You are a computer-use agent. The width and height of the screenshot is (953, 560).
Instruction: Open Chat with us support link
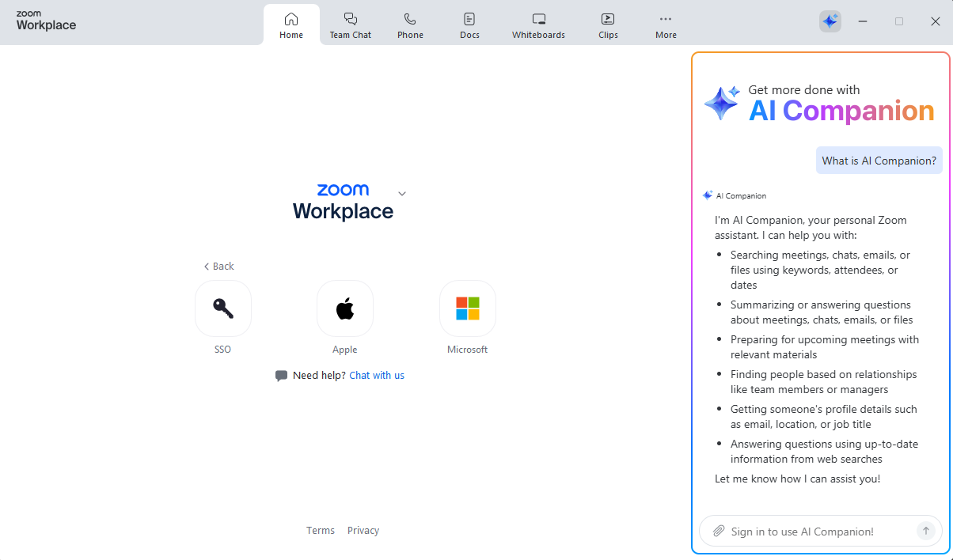377,375
